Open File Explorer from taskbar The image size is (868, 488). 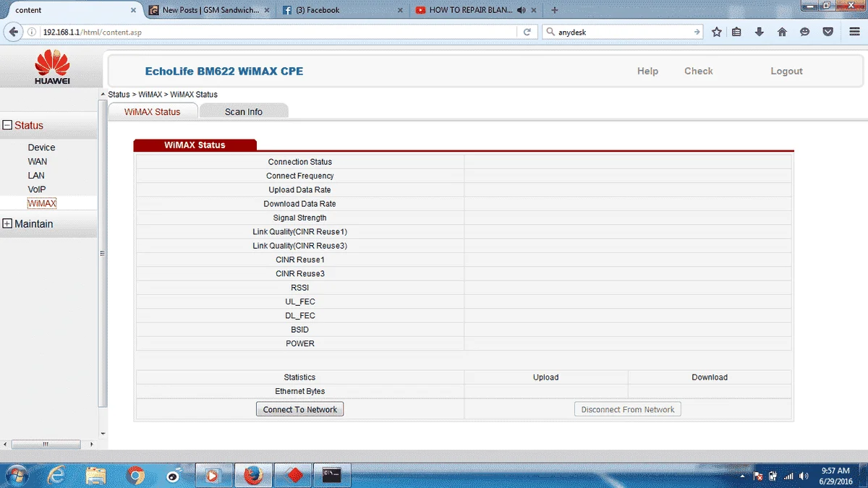click(x=95, y=475)
